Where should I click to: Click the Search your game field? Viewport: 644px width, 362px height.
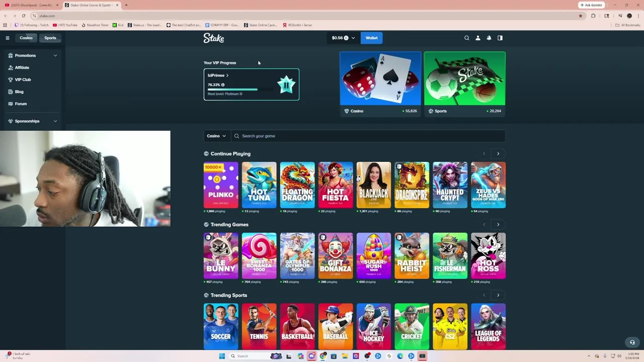coord(368,136)
